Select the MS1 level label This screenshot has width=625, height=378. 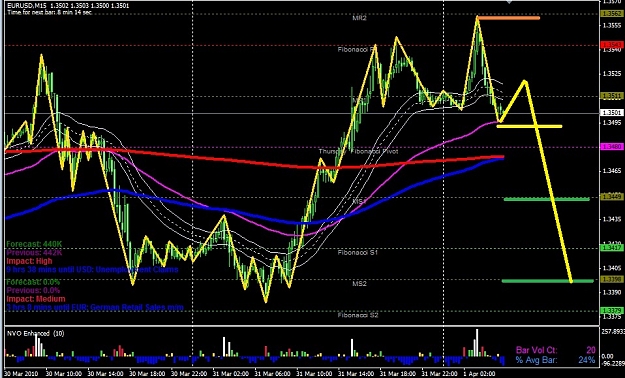[359, 202]
